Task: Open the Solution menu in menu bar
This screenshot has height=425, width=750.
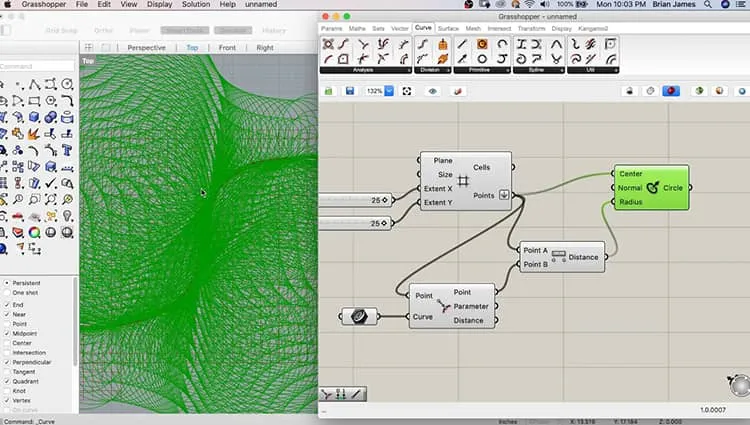Action: (x=196, y=4)
